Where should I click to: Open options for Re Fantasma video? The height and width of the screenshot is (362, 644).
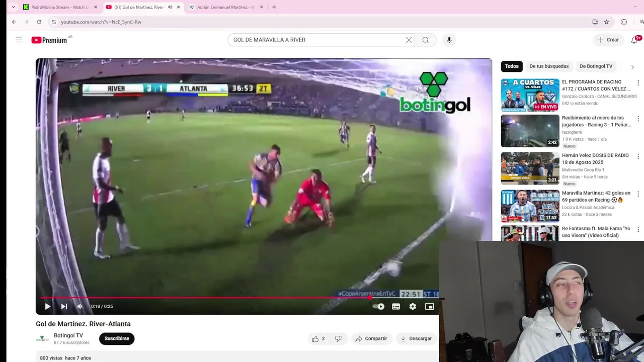[638, 230]
